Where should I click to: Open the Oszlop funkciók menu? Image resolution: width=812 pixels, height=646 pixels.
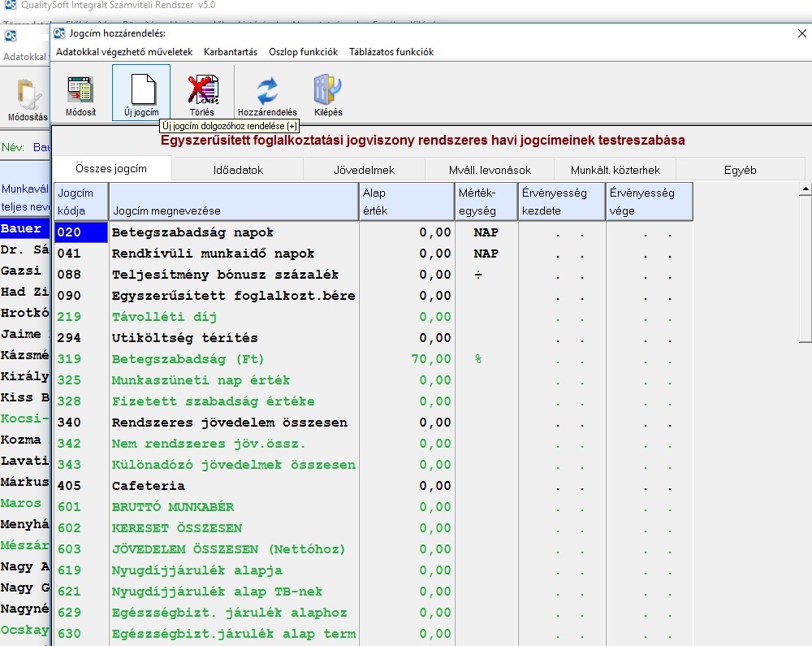303,52
